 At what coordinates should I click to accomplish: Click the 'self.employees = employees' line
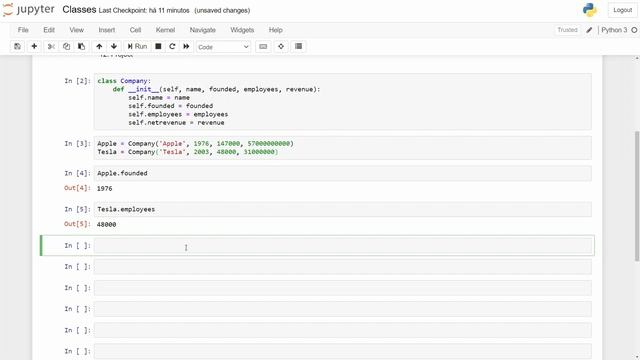[178, 114]
